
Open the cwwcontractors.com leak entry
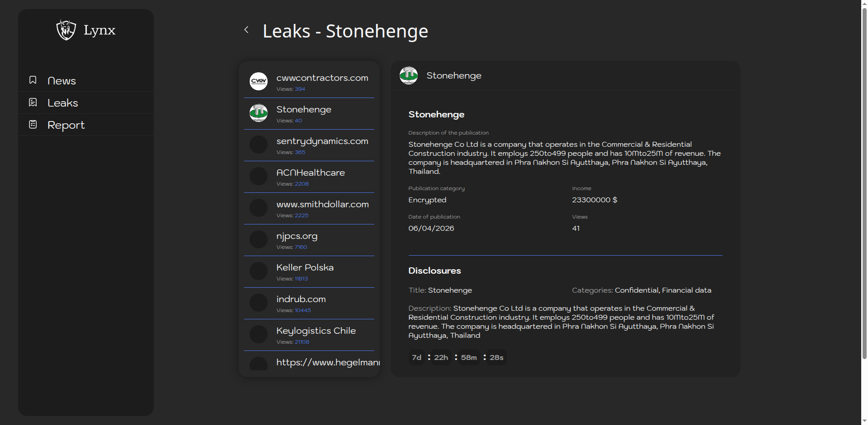click(x=309, y=82)
